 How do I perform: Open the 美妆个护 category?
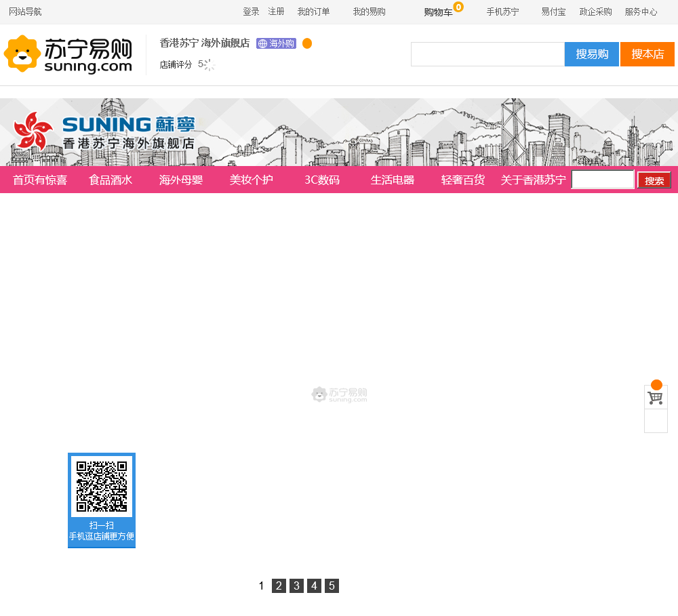252,180
